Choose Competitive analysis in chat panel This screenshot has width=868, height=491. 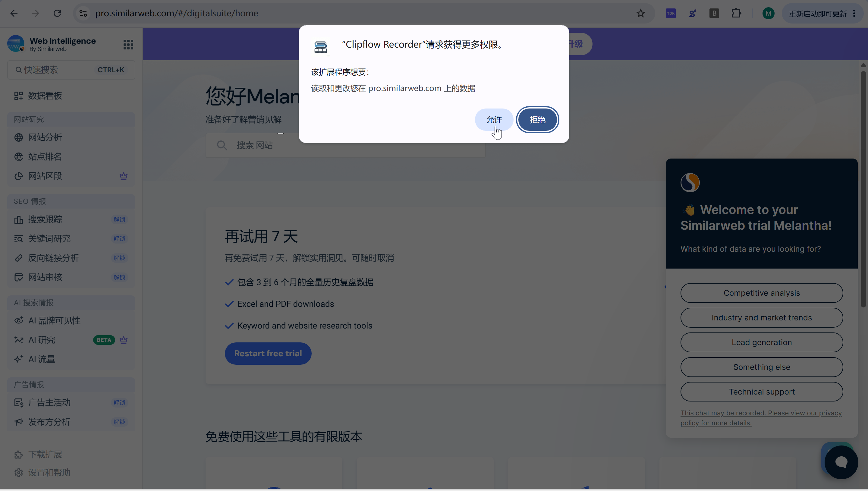[762, 293]
